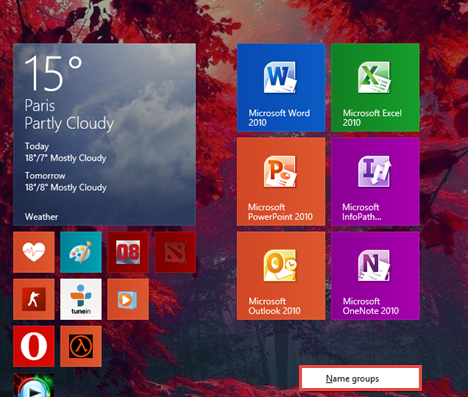468x397 pixels.
Task: Click the Name groups button
Action: 360,379
